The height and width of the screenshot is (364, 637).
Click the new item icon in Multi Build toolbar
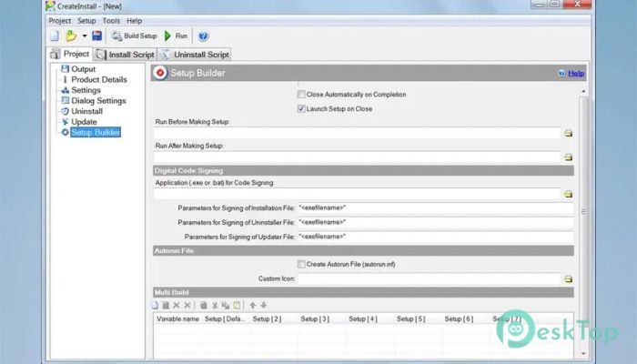click(x=155, y=305)
